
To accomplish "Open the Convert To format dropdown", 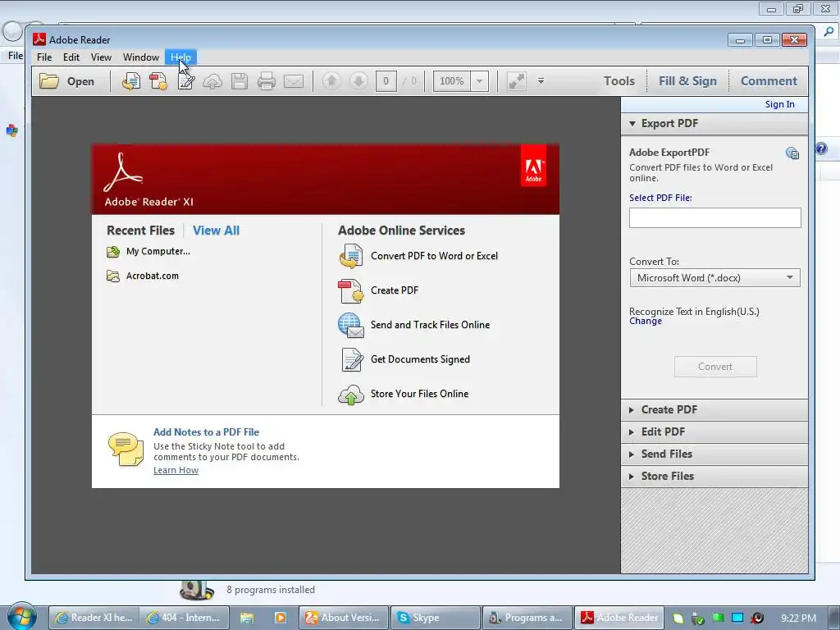I will pos(715,278).
